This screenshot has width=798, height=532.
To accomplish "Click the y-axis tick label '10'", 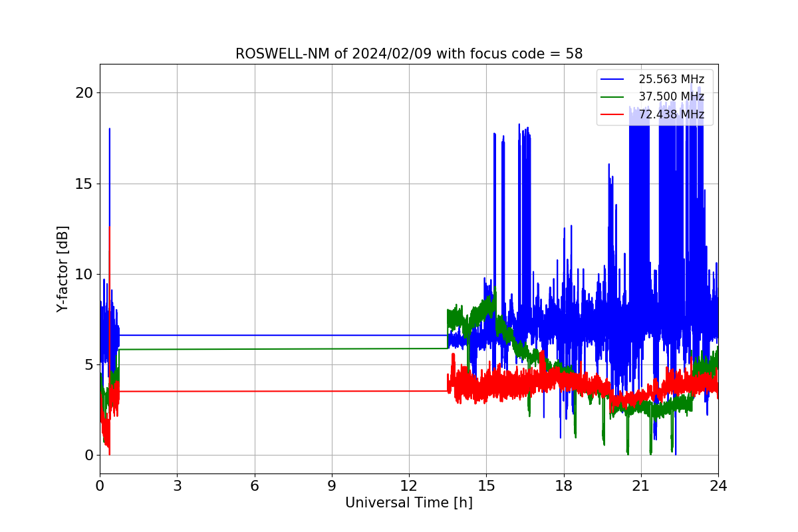I will [x=84, y=274].
